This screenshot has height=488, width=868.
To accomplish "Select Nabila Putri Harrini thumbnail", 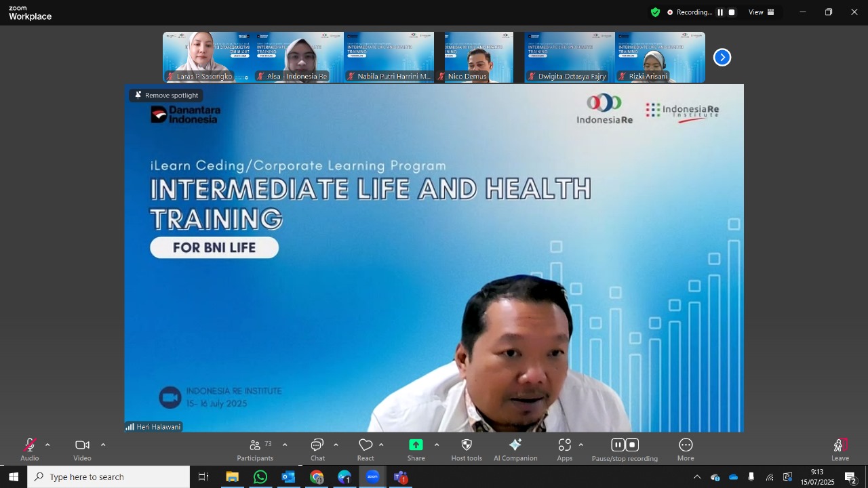I will (x=389, y=58).
